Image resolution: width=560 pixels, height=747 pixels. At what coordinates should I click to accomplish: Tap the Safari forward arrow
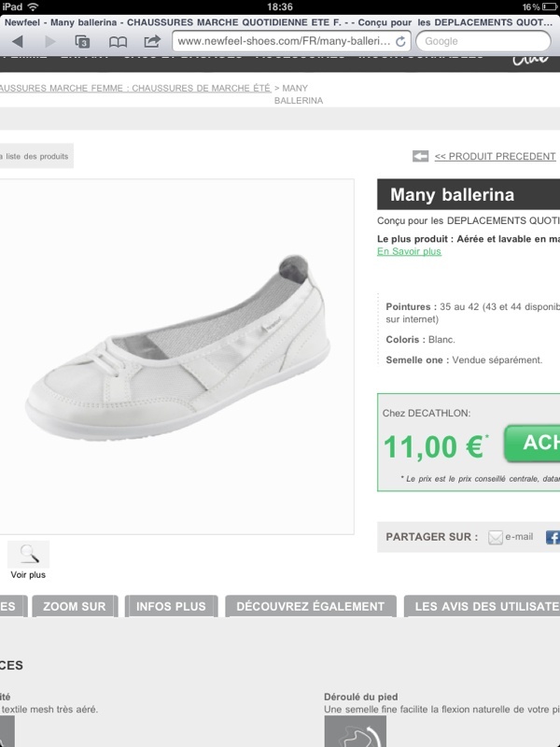point(49,41)
